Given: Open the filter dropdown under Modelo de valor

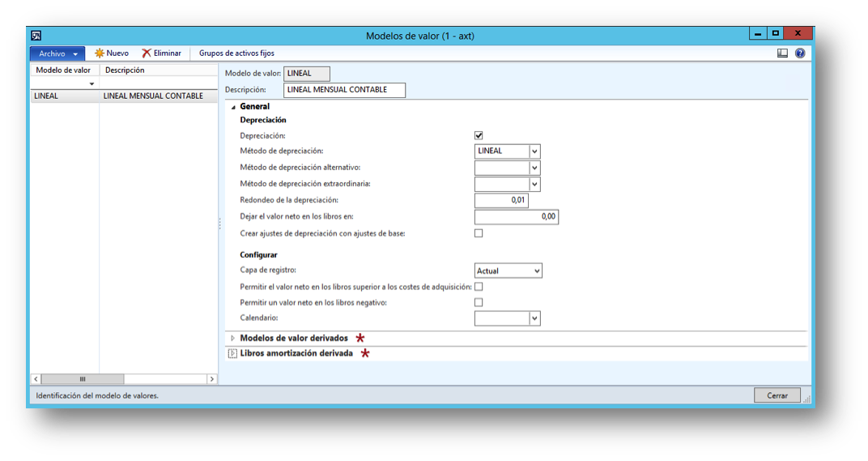Looking at the screenshot, I should point(91,83).
